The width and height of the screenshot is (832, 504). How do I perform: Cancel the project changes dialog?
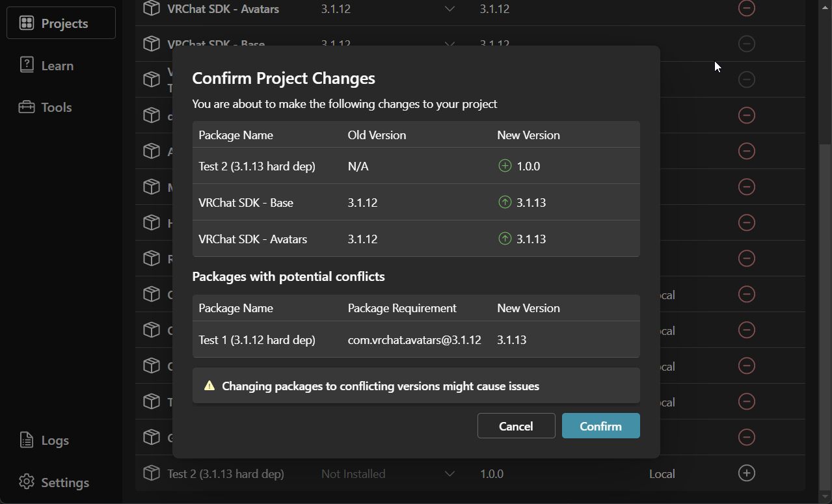point(516,425)
